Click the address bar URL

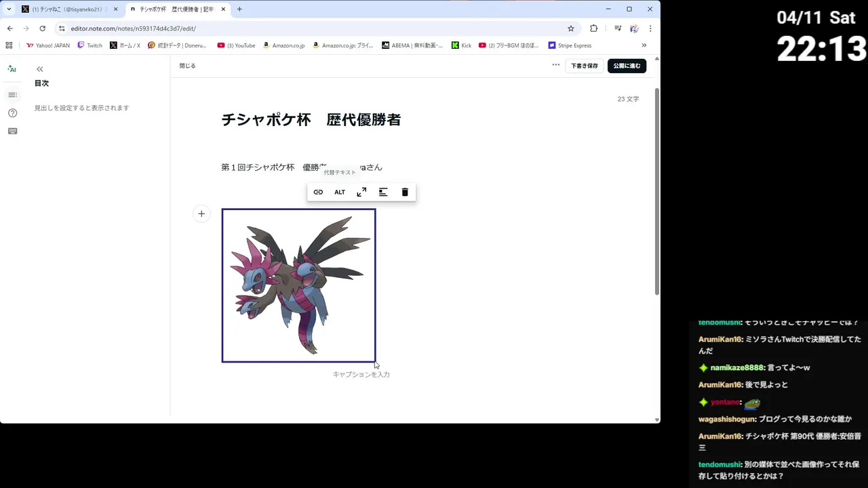coord(133,28)
